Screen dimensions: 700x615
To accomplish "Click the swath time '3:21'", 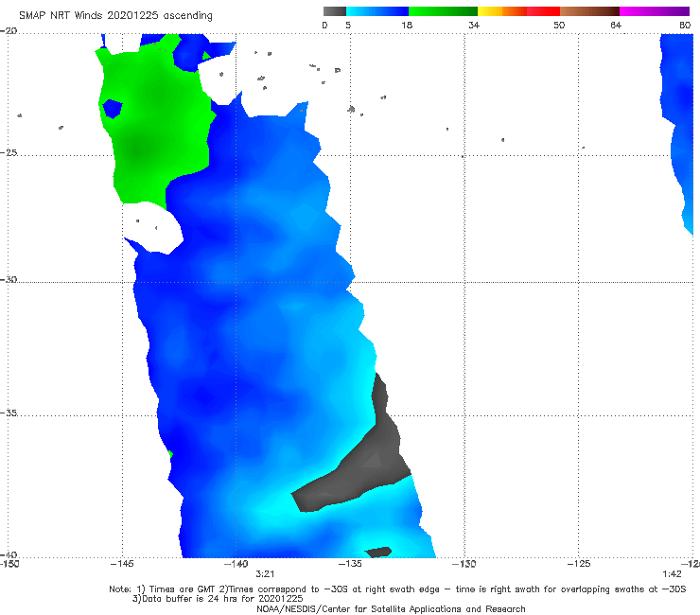I will pos(265,574).
